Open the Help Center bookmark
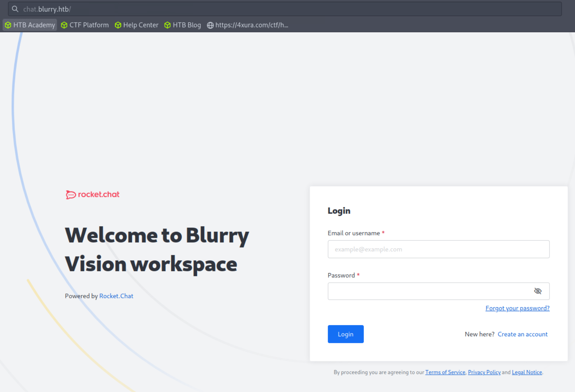This screenshot has width=575, height=392. 141,25
